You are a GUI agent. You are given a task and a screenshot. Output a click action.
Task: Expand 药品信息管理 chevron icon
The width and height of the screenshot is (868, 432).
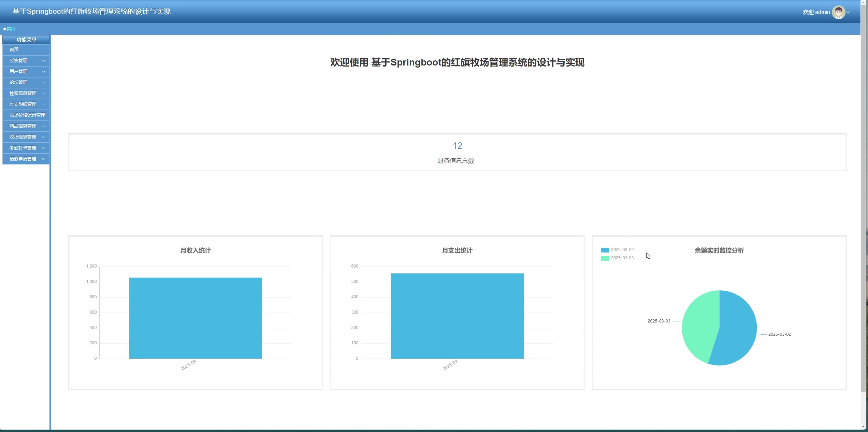click(x=43, y=126)
